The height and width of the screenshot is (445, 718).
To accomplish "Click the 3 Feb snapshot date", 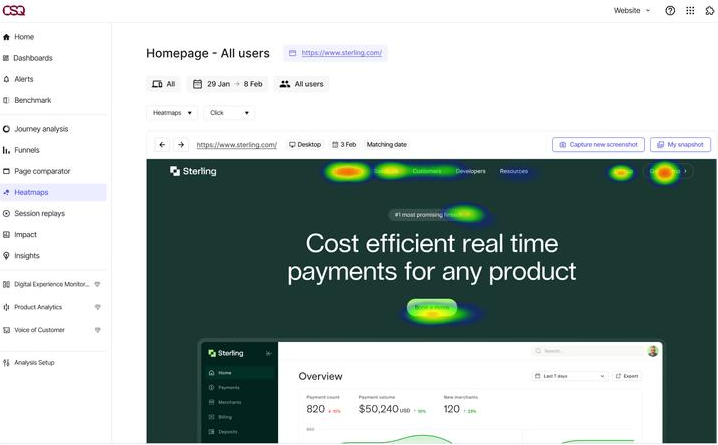I will 344,145.
